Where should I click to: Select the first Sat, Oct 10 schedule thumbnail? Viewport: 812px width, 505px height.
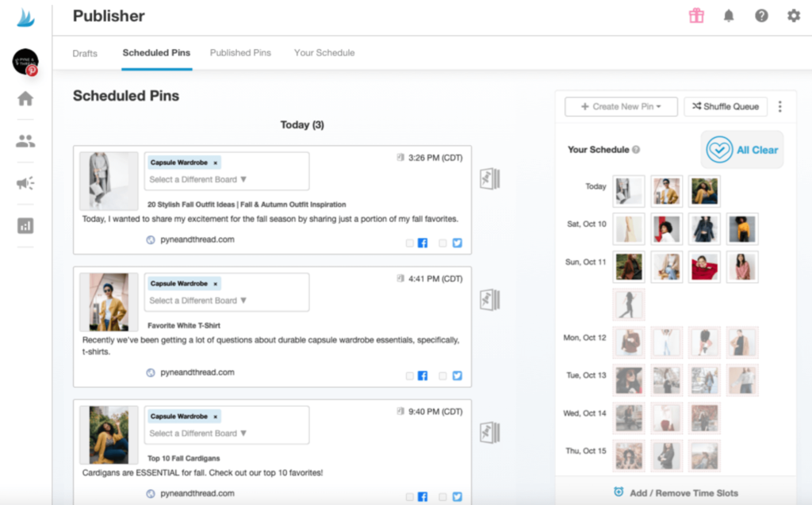point(629,229)
